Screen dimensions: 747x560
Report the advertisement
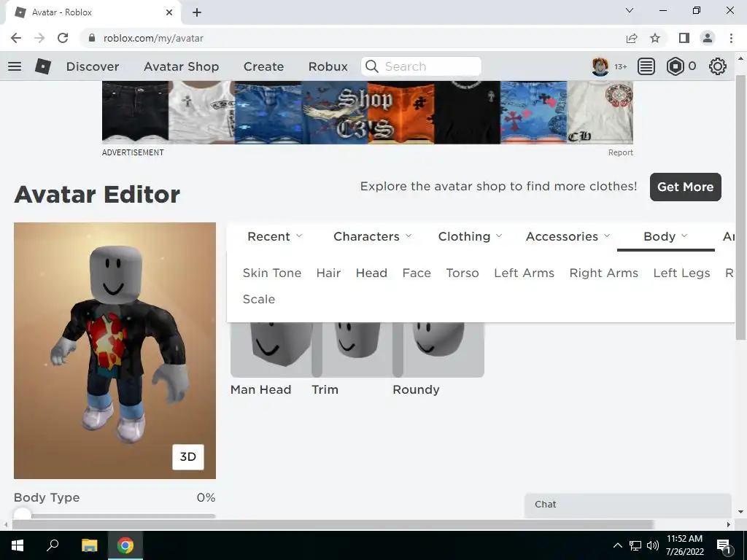pos(620,153)
